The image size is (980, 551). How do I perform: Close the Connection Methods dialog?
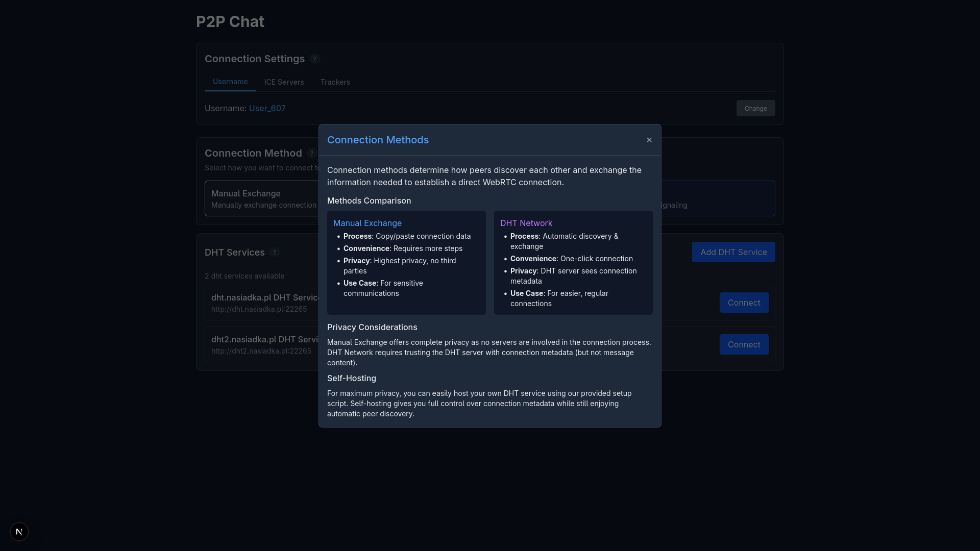tap(649, 140)
